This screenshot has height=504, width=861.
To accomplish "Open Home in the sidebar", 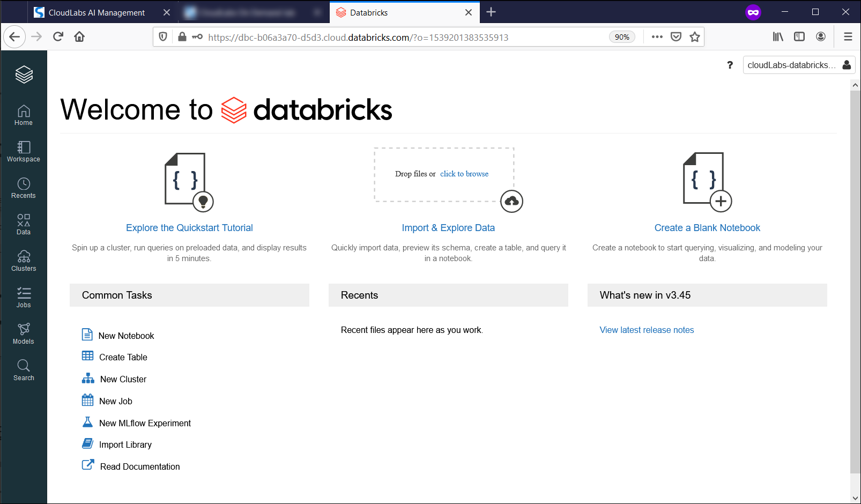I will tap(24, 115).
